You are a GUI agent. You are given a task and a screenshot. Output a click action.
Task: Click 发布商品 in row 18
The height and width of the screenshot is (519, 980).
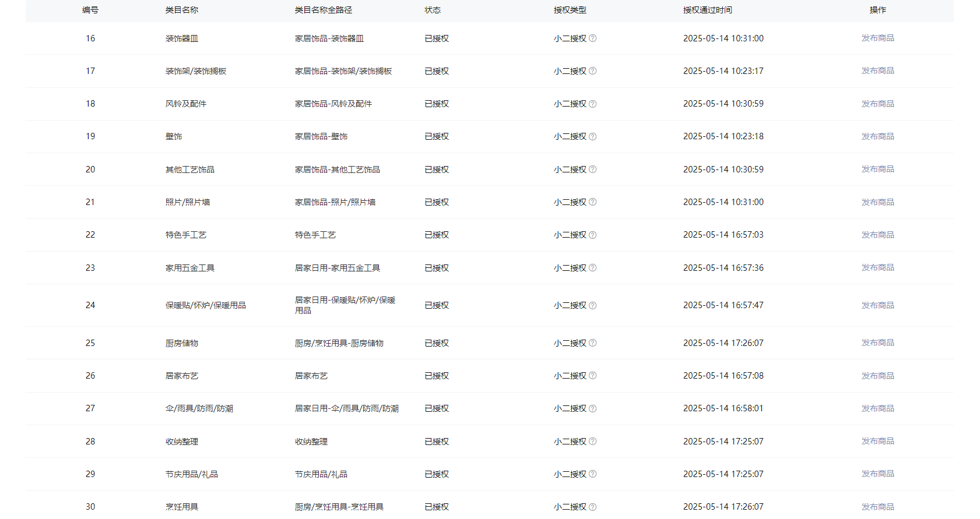click(877, 104)
